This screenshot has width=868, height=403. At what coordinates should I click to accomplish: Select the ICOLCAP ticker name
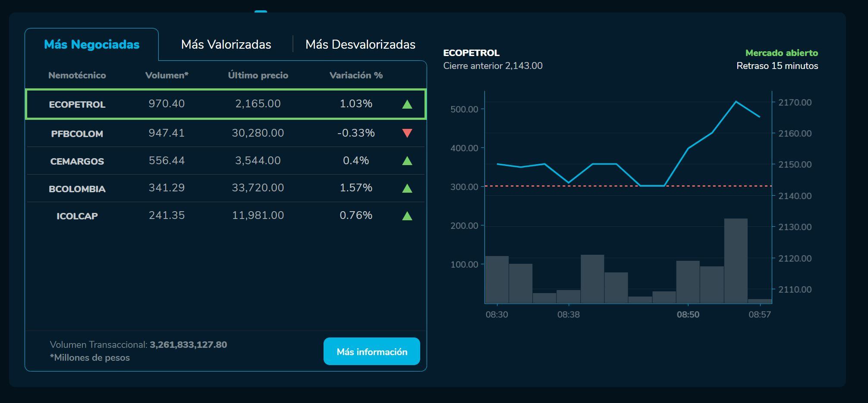point(77,216)
